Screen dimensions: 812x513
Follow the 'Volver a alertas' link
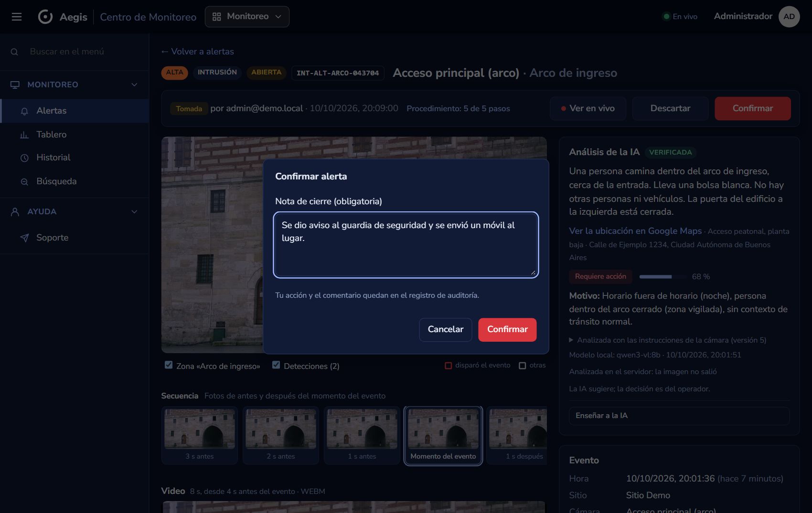click(x=197, y=52)
